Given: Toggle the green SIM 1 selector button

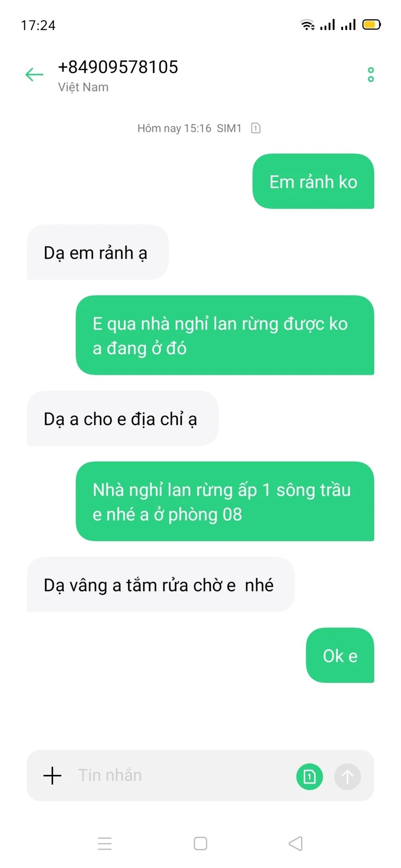Looking at the screenshot, I should click(310, 777).
